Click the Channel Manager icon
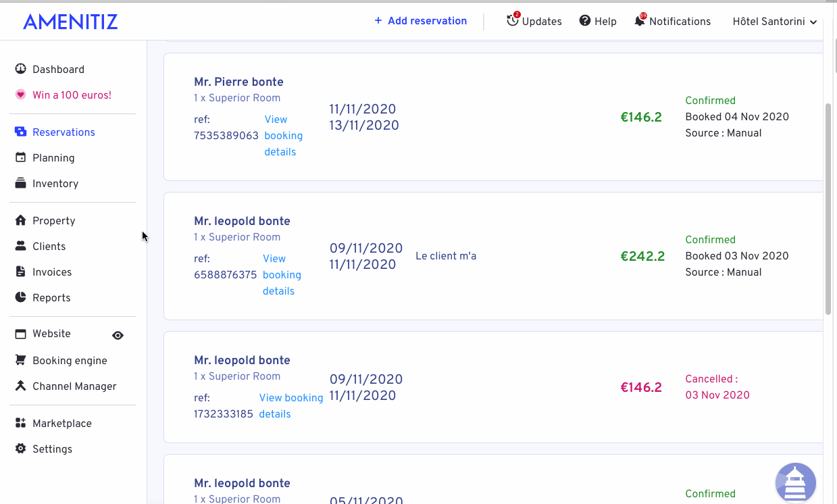The height and width of the screenshot is (504, 837). [20, 386]
